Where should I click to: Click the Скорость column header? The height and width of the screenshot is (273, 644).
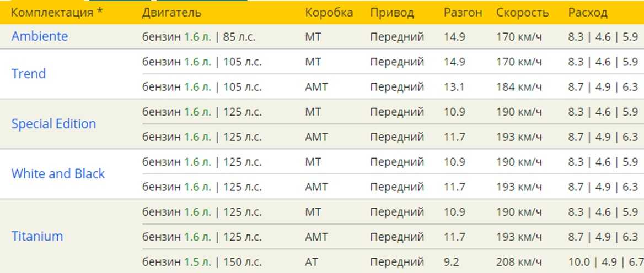522,13
